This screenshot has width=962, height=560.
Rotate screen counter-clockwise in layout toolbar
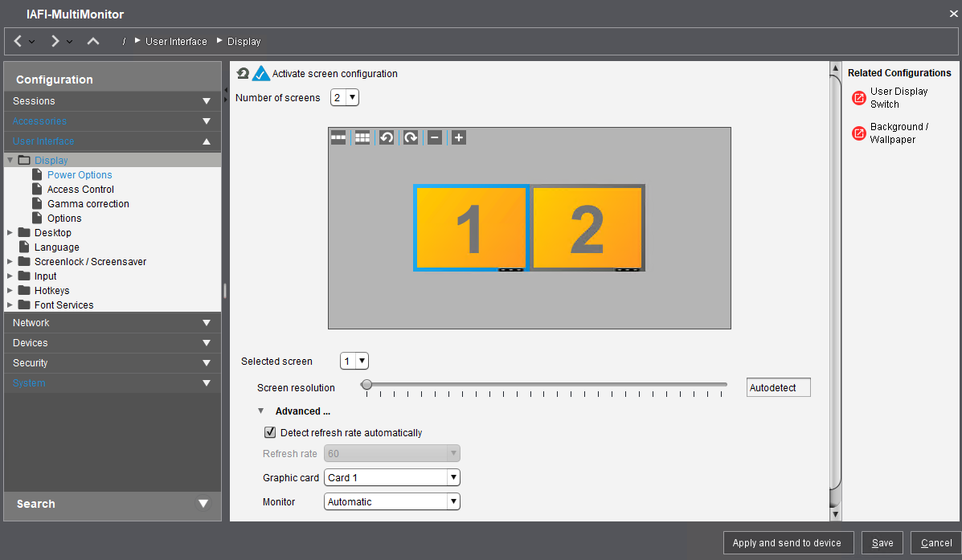coord(387,137)
